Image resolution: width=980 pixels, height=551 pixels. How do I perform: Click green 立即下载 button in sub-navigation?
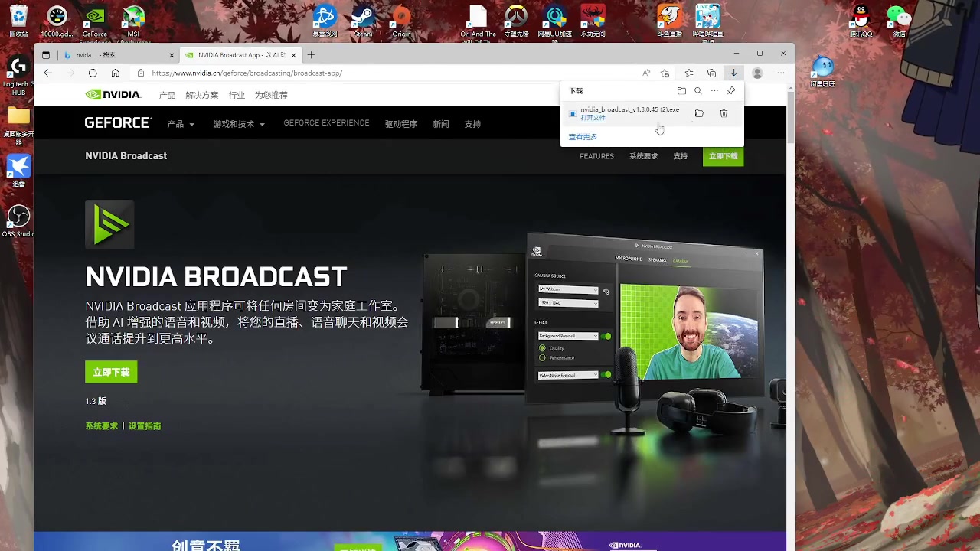pyautogui.click(x=723, y=156)
